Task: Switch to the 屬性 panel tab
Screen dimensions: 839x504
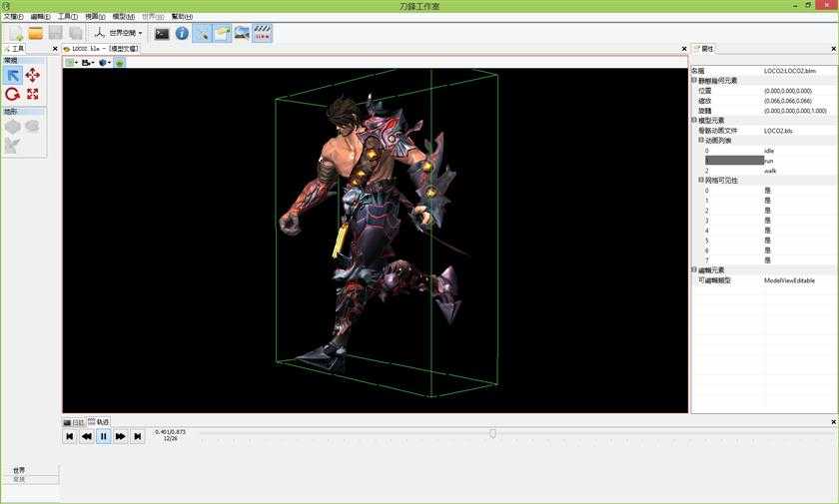Action: [x=704, y=49]
